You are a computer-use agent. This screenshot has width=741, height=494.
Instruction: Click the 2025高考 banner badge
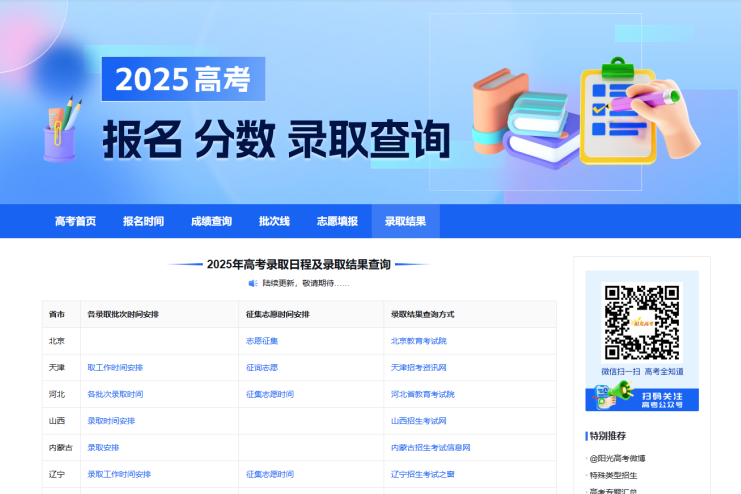click(183, 79)
